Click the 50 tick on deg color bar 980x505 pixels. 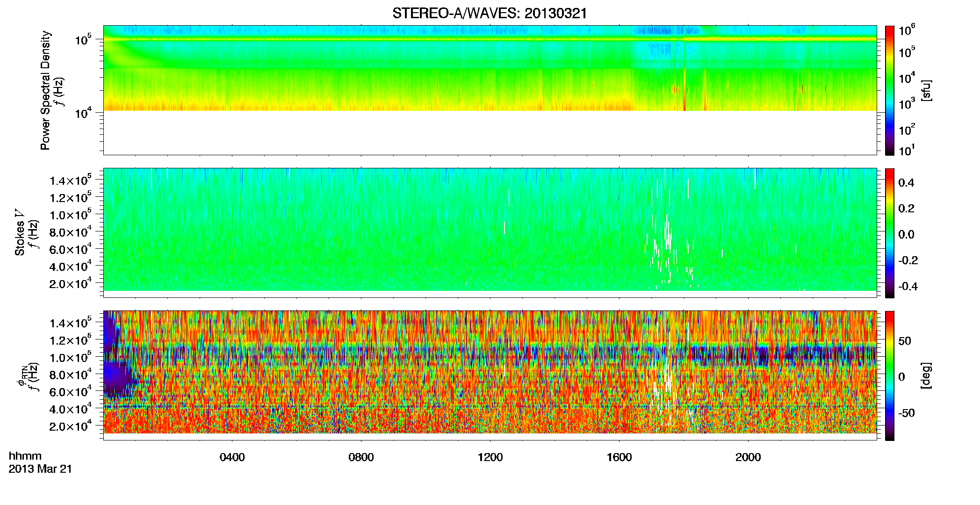click(905, 341)
